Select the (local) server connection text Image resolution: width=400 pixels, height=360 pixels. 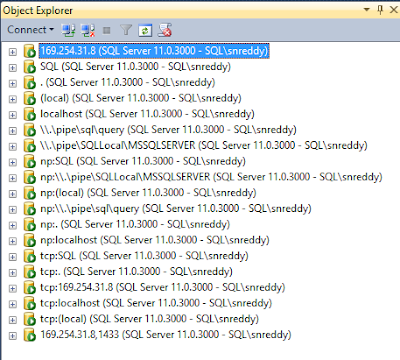point(141,98)
